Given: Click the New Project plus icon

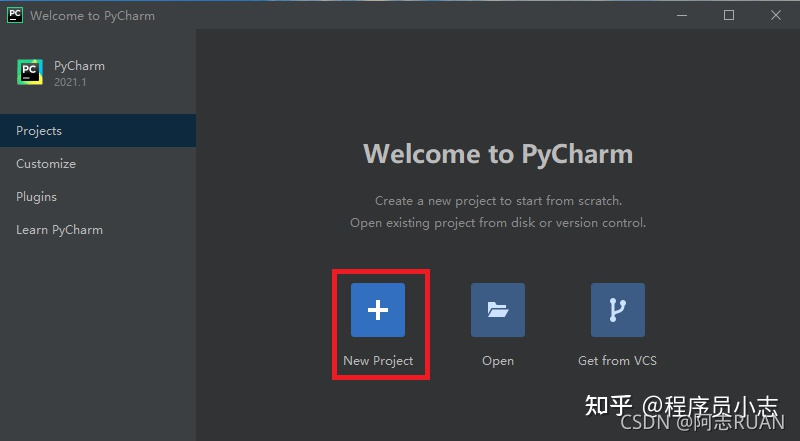Looking at the screenshot, I should coord(378,310).
